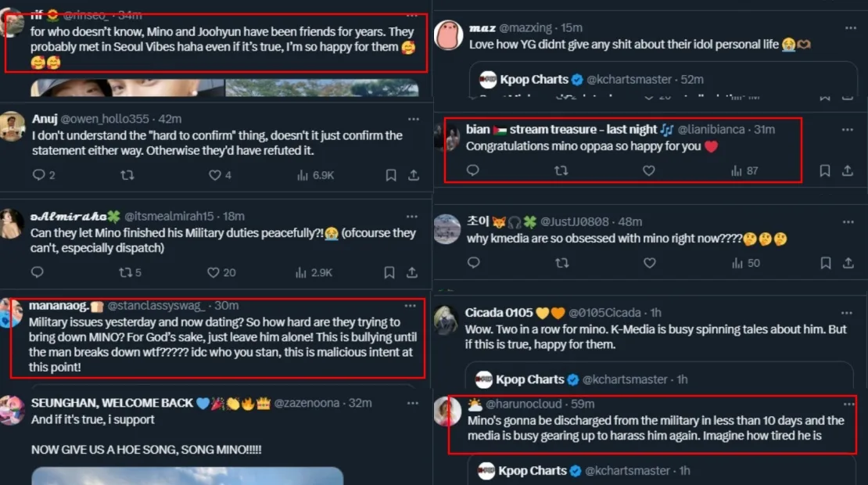Viewport: 868px width, 485px height.
Task: Retweet the "why kmedia are so obsessed" tweet
Action: tap(561, 263)
